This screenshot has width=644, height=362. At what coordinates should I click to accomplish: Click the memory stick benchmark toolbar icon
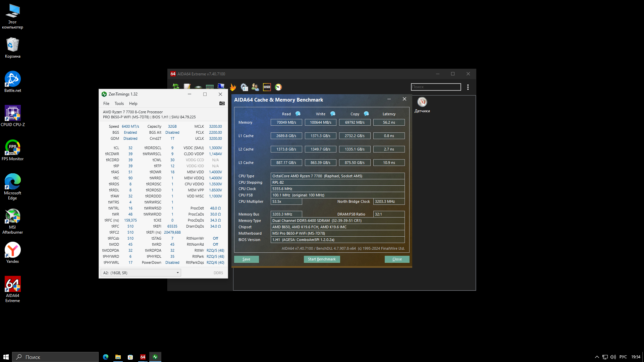click(x=210, y=87)
